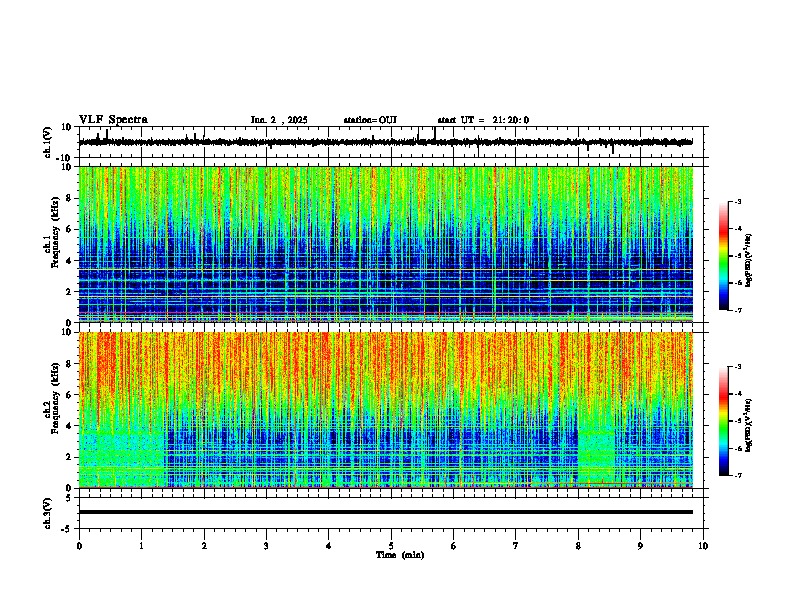Click the thick black ch.3 voltage line
792x612 pixels.
coord(386,512)
